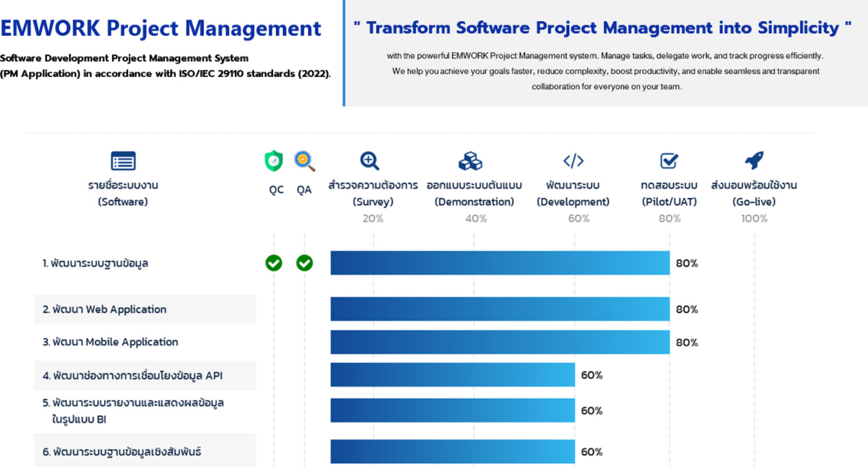
Task: Click the QA green checkmark for พัฒนาระบบฐานข้อมูล
Action: 304,263
